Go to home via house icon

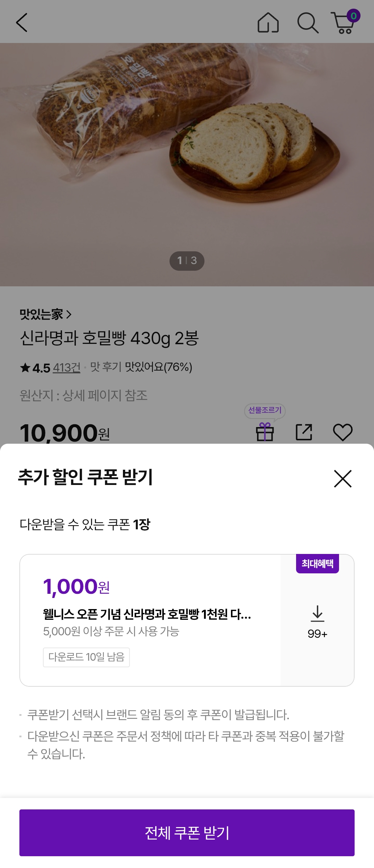tap(268, 23)
